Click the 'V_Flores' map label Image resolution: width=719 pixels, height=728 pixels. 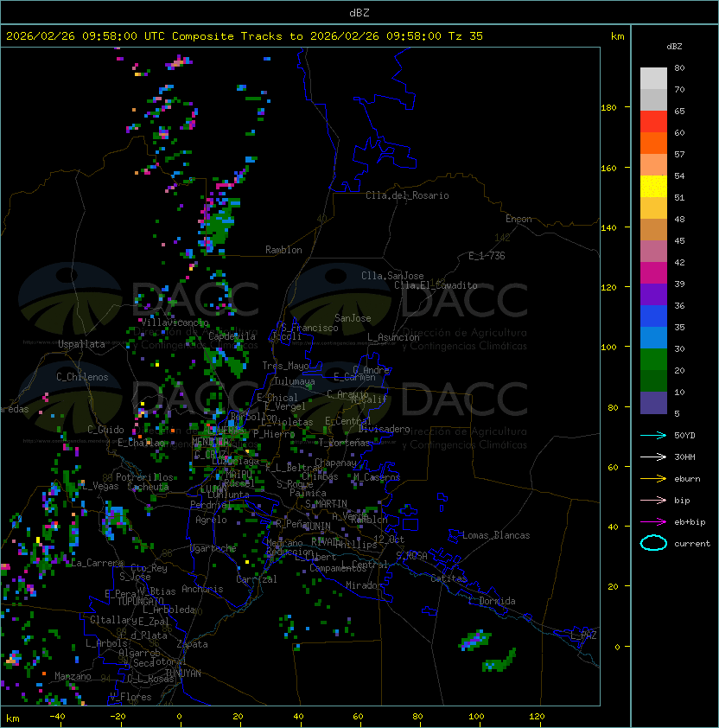point(130,697)
